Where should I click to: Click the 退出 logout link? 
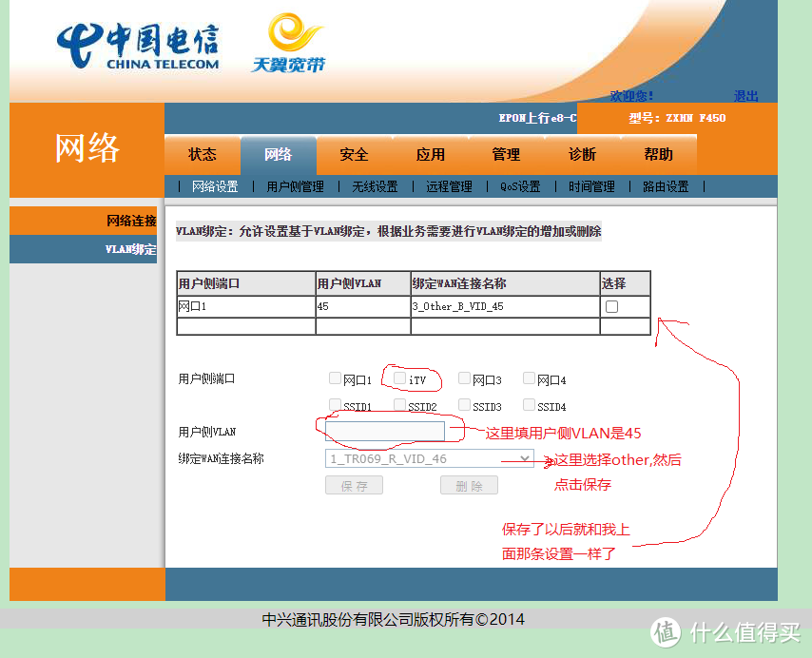(744, 95)
